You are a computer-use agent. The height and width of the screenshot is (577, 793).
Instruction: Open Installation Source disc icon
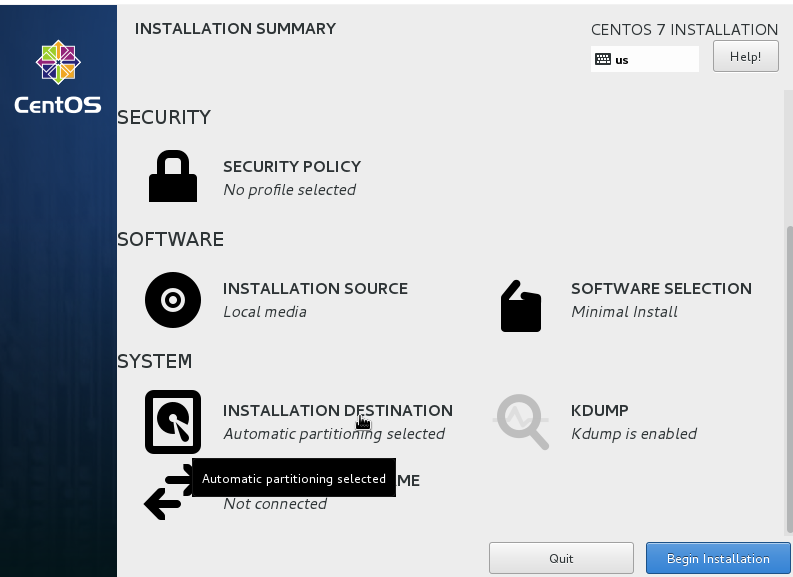(173, 300)
